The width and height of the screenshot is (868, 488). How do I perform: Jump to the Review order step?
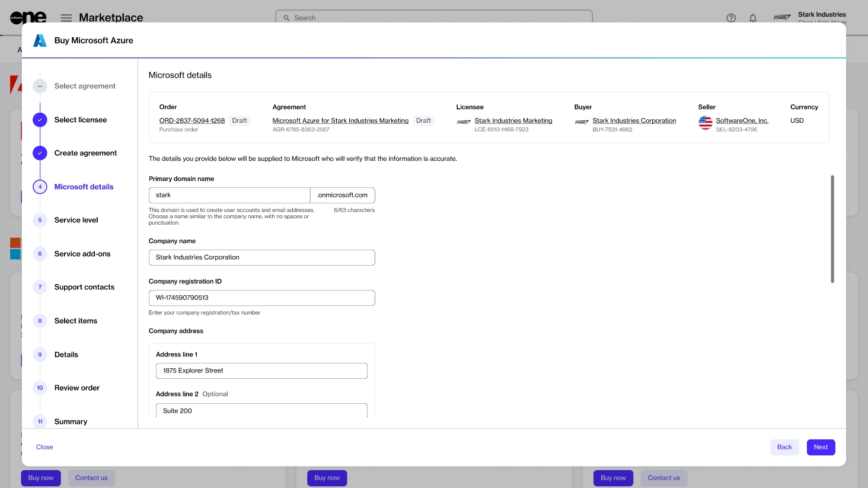click(77, 388)
